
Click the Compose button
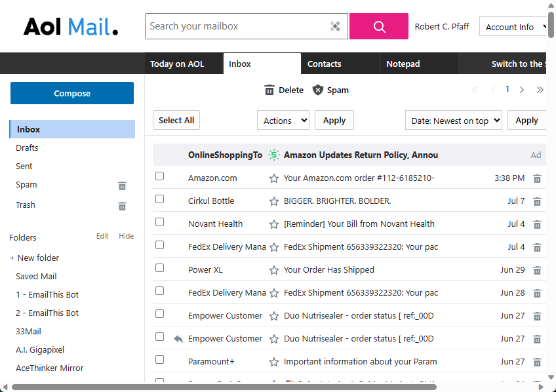coord(71,93)
